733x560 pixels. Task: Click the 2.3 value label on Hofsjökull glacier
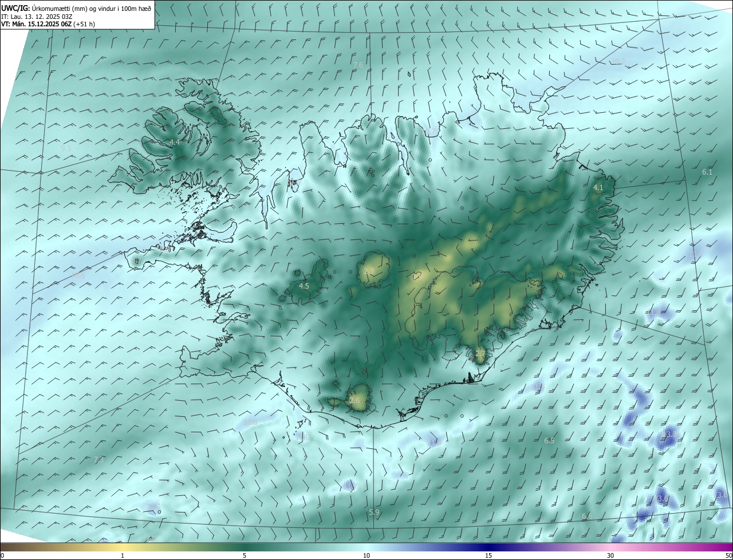[369, 271]
